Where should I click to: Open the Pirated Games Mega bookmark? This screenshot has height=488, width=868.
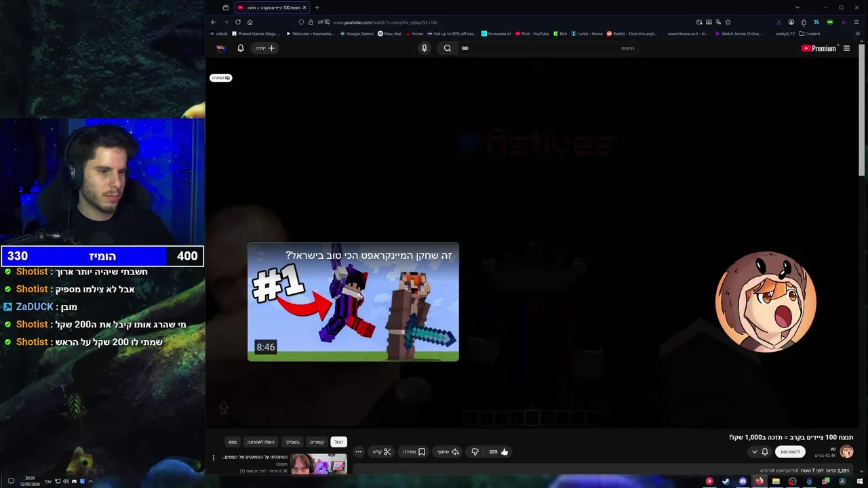pos(256,33)
